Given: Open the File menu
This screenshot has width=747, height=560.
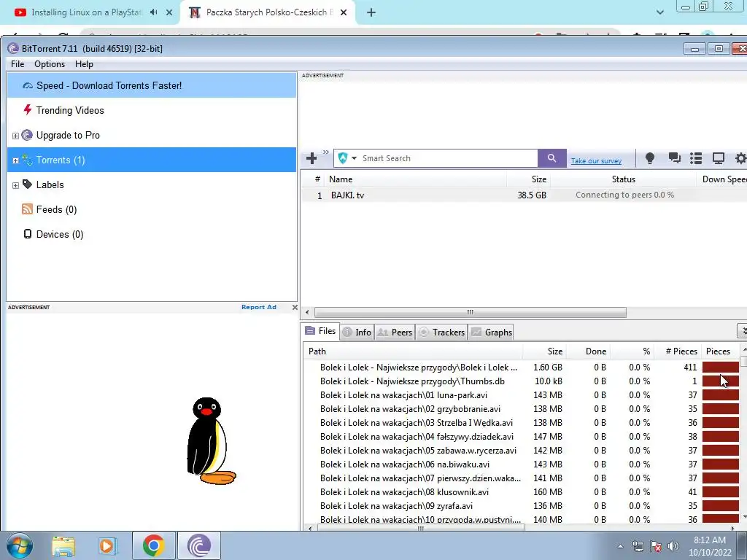Looking at the screenshot, I should coord(18,64).
